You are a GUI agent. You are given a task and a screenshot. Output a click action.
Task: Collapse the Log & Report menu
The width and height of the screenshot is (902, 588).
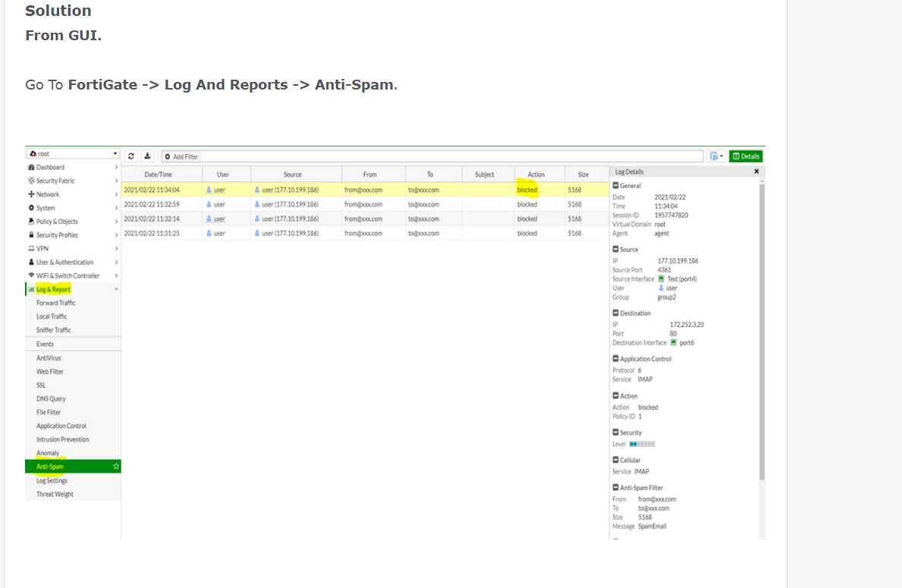tap(73, 289)
